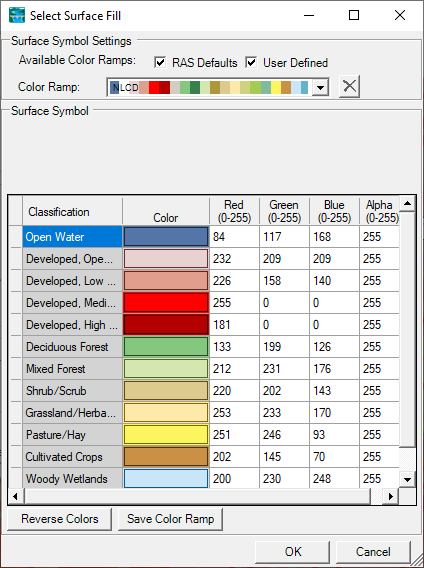Click the Red value cell for Cultivated Crops
Viewport: 424px width, 568px height.
point(234,457)
